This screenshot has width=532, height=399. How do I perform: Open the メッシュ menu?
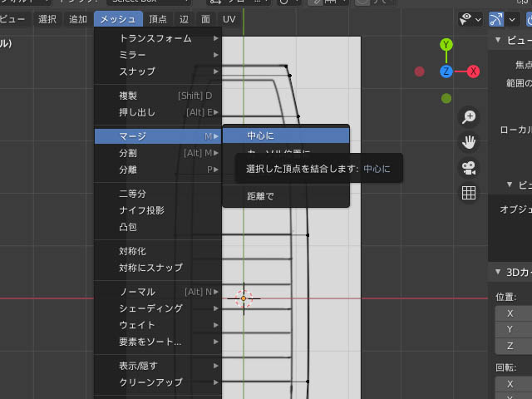tap(118, 19)
